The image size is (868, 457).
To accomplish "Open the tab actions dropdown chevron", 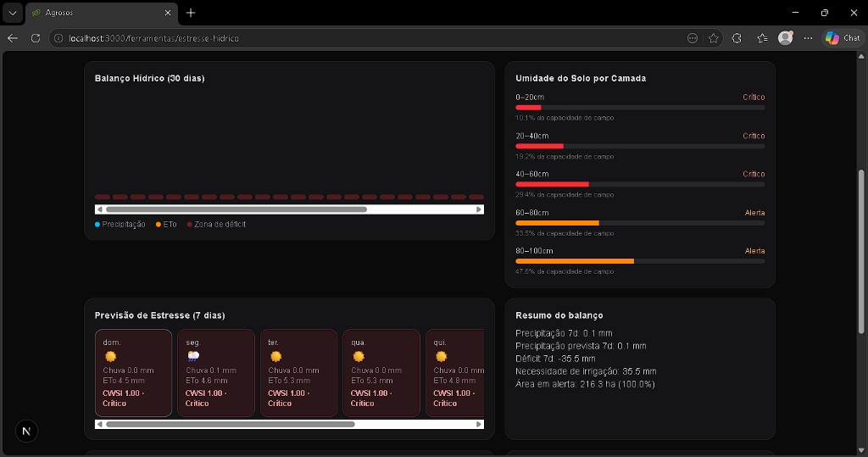I will (12, 13).
